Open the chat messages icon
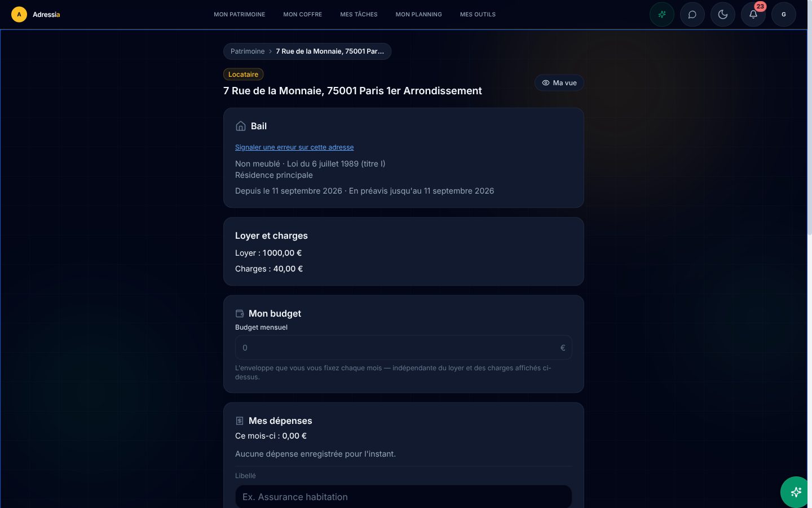This screenshot has height=508, width=812. pyautogui.click(x=692, y=15)
